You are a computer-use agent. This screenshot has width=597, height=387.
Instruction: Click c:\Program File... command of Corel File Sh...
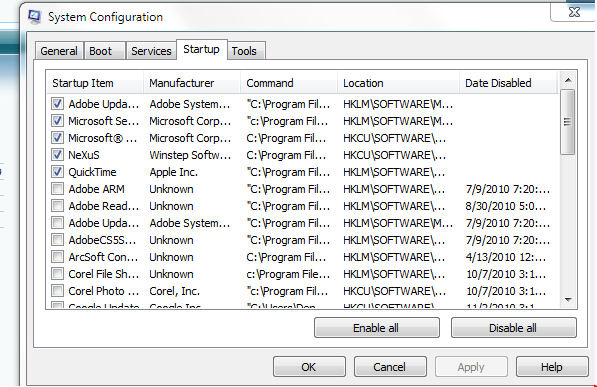click(x=288, y=274)
